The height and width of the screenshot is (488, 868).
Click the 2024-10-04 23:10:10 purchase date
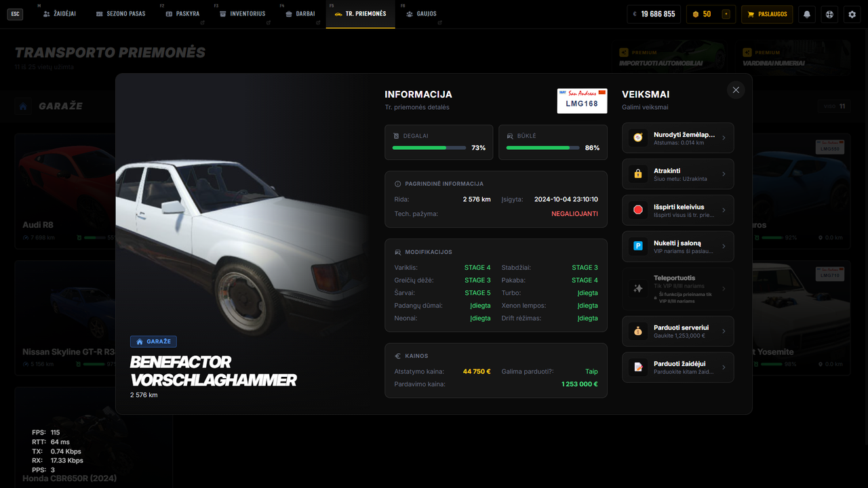(566, 199)
